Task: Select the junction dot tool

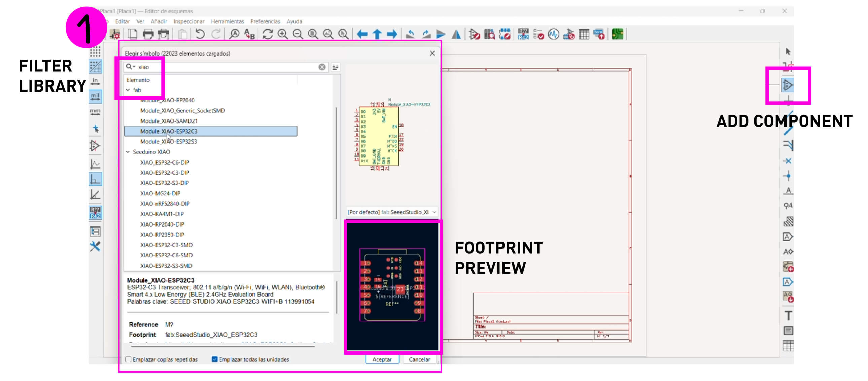Action: pyautogui.click(x=788, y=176)
